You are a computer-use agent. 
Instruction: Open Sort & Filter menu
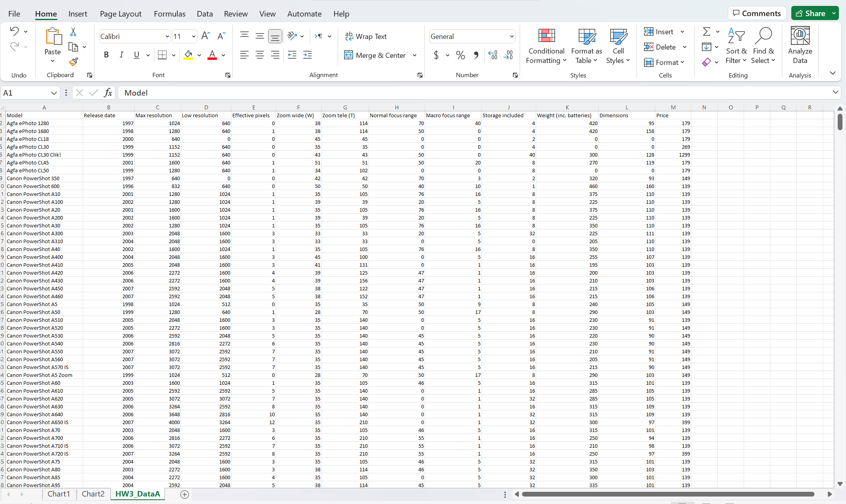tap(736, 46)
